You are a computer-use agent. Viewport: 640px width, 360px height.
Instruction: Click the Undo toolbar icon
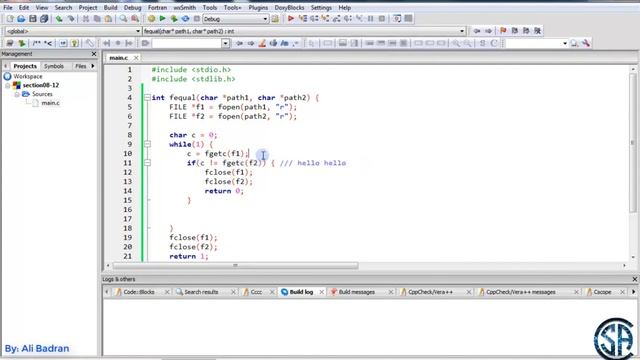point(59,19)
